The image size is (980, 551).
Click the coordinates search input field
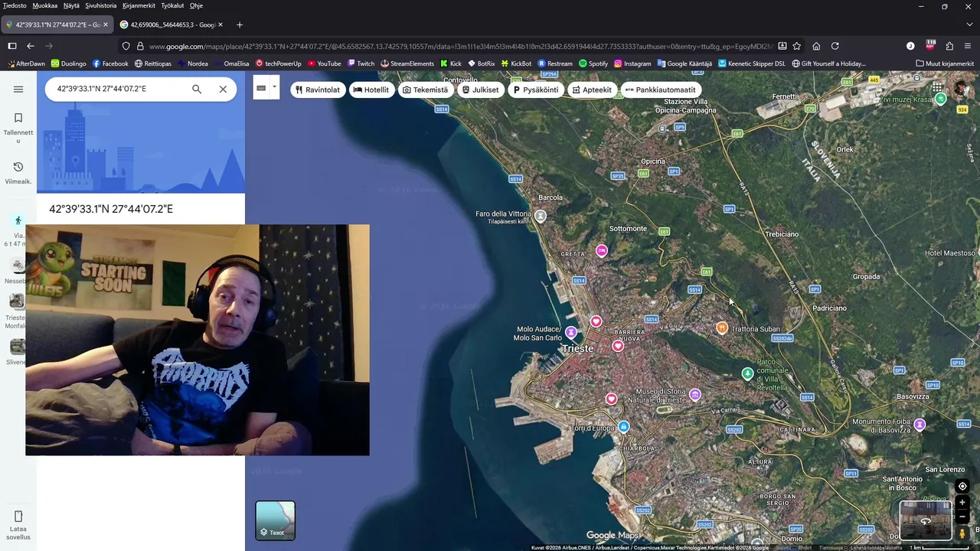[119, 90]
